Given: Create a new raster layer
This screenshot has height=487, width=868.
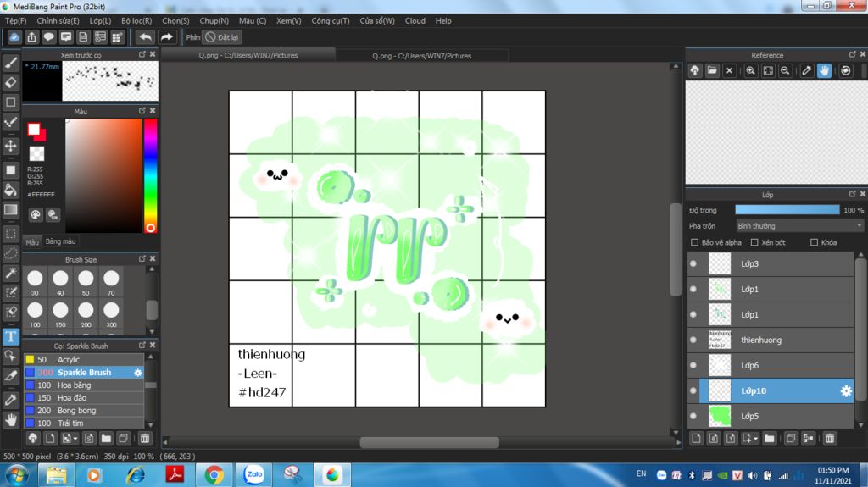Looking at the screenshot, I should pos(697,439).
